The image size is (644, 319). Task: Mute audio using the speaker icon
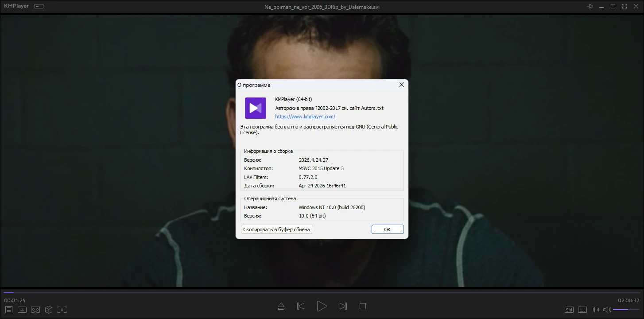(607, 310)
